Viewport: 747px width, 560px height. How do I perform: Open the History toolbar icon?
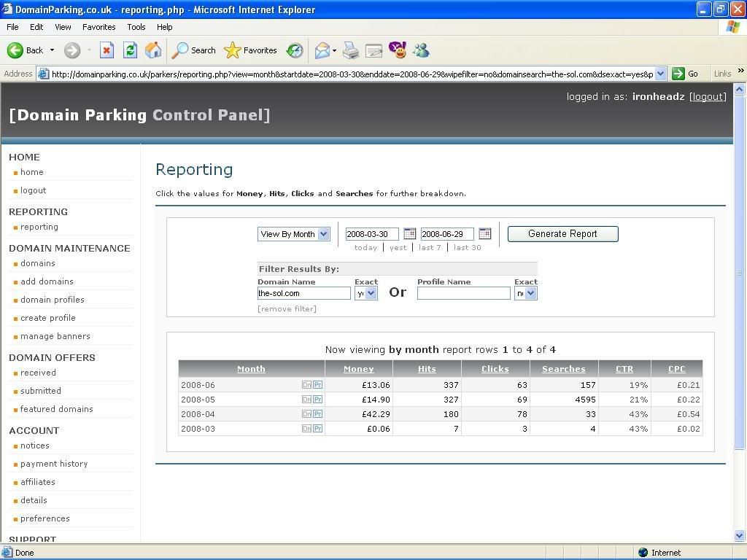point(295,50)
